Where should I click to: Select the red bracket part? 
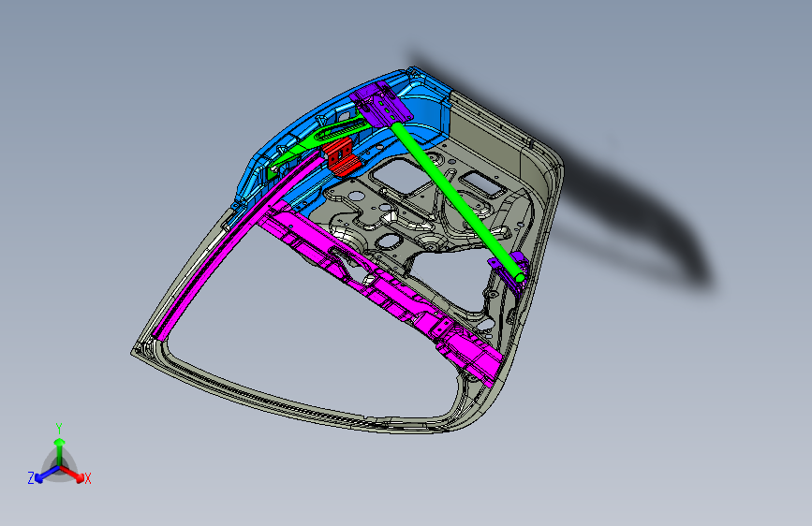342,155
